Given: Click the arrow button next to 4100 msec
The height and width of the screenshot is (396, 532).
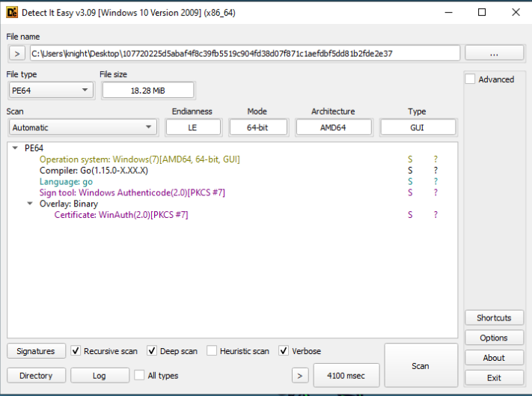Looking at the screenshot, I should point(300,376).
